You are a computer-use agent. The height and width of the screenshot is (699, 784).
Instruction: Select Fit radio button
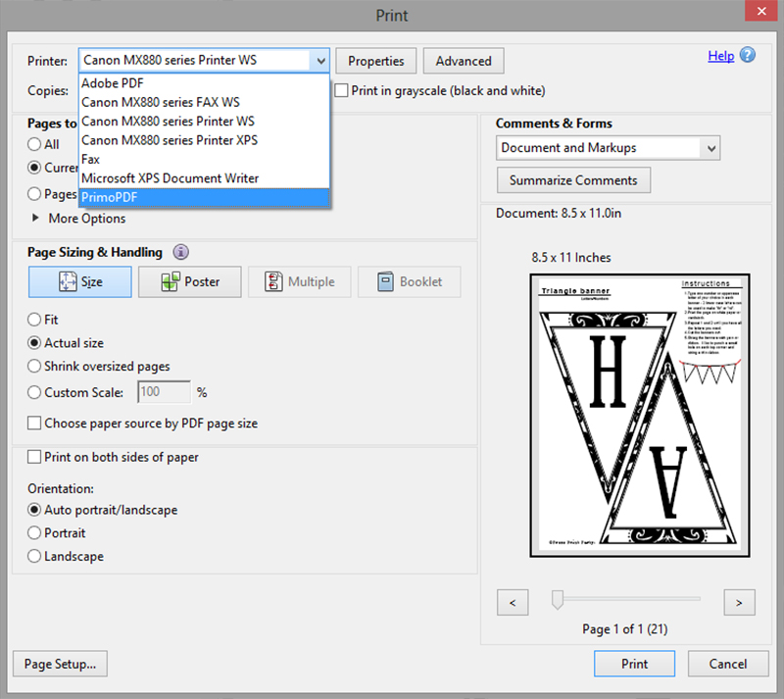(34, 320)
